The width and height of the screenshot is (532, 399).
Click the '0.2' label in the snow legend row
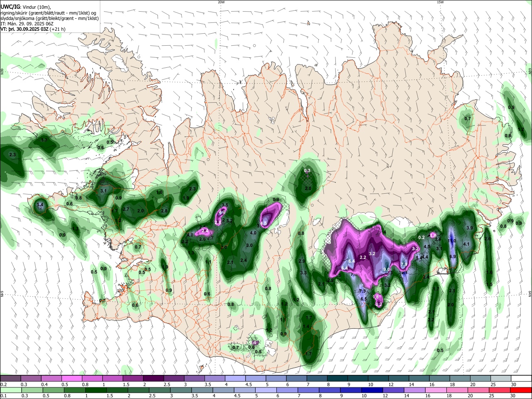[3, 384]
